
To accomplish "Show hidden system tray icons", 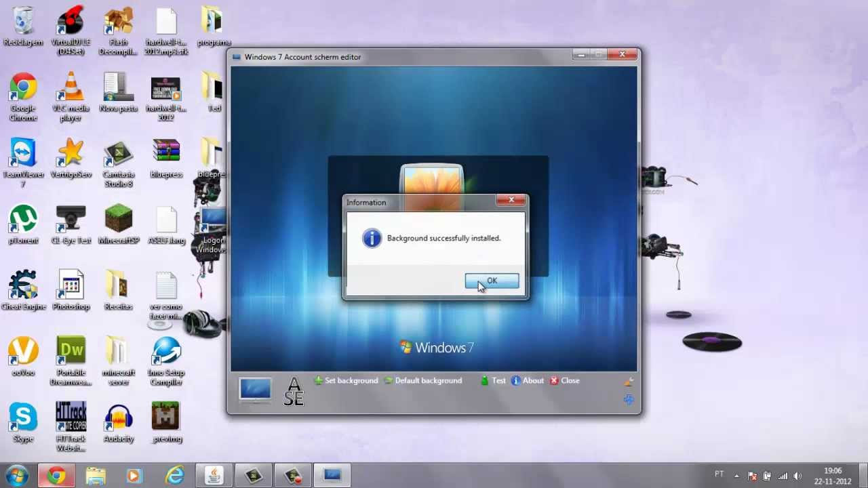I will [737, 476].
